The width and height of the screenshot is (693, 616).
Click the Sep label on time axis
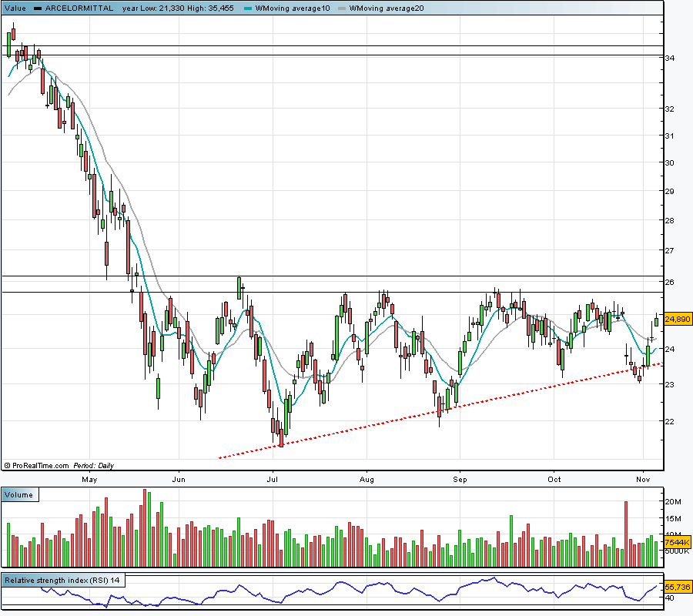pos(460,480)
